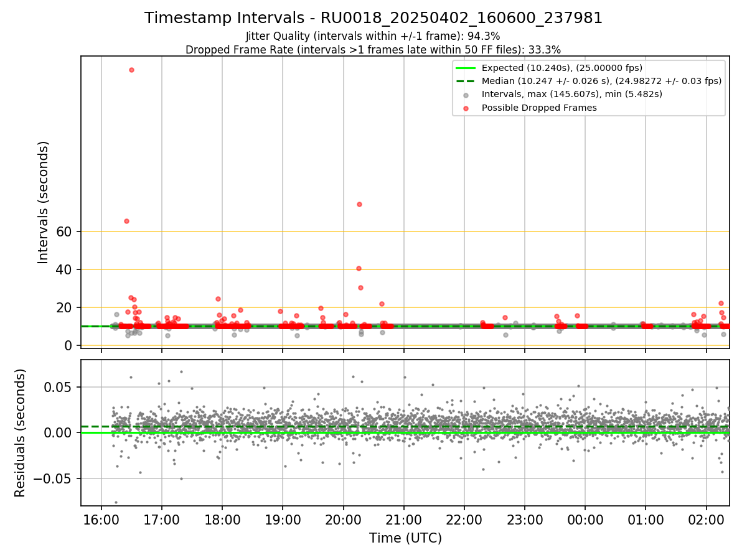Click the red dropped-frame point near 18:00 at 24 seconds
The image size is (747, 560).
pyautogui.click(x=218, y=299)
